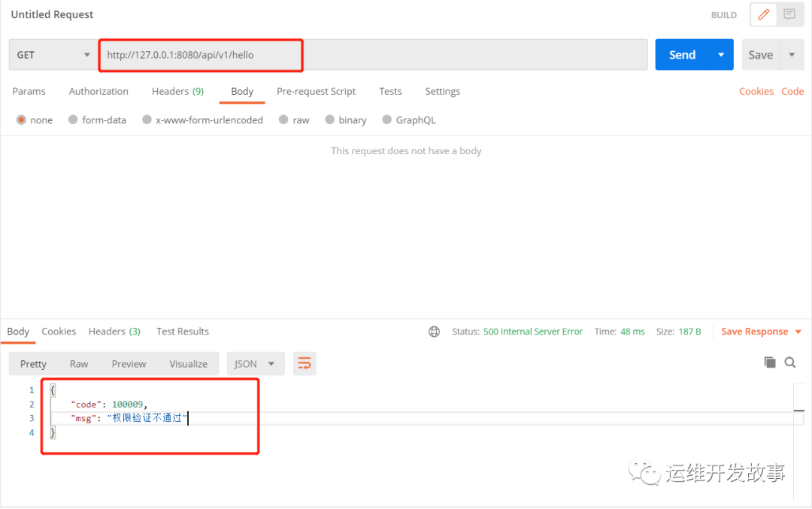Open the response Headers (3) tab
This screenshot has width=812, height=509.
tap(114, 332)
